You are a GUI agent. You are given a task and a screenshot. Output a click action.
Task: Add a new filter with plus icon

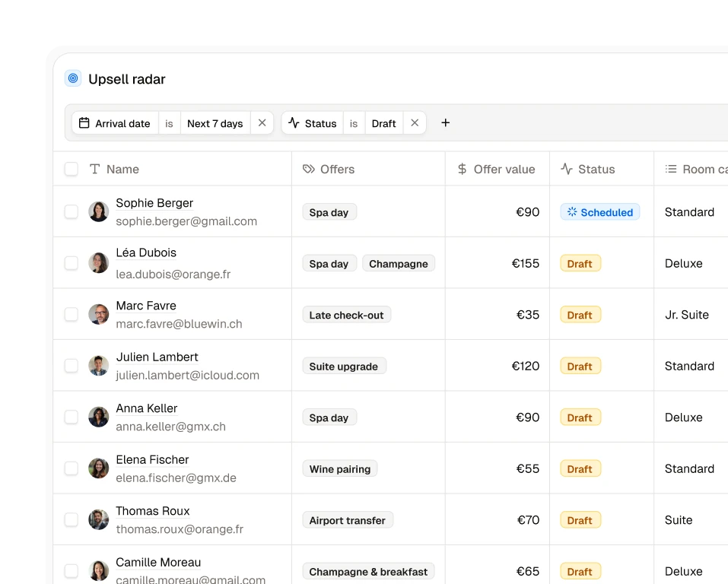(445, 122)
